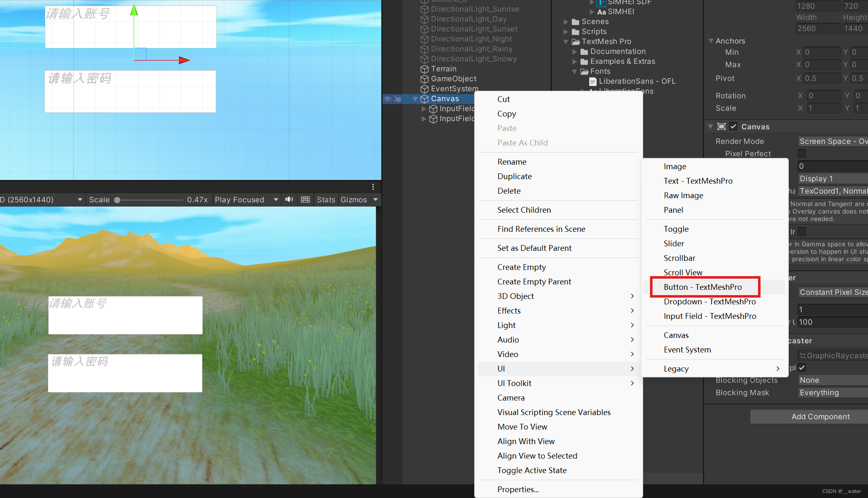
Task: Click the Add Component button
Action: pos(820,417)
